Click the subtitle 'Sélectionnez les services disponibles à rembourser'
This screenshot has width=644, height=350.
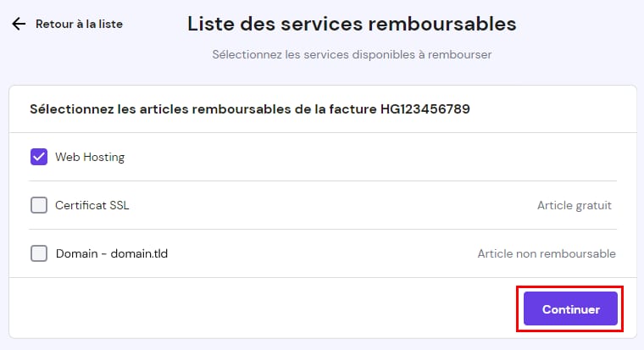352,54
